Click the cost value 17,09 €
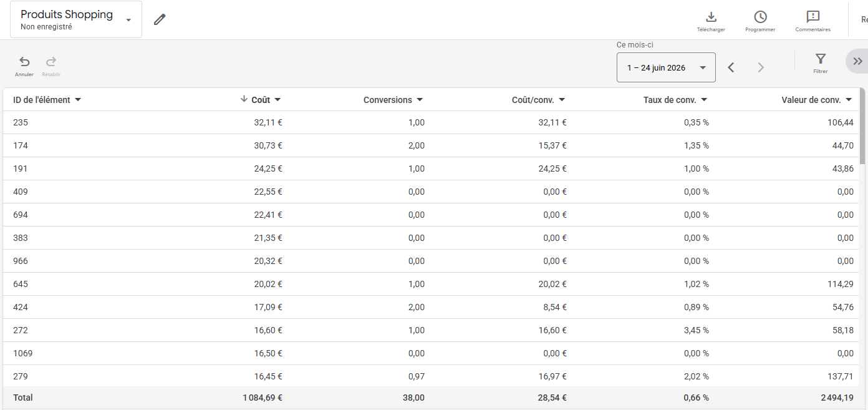The image size is (868, 410). 268,307
